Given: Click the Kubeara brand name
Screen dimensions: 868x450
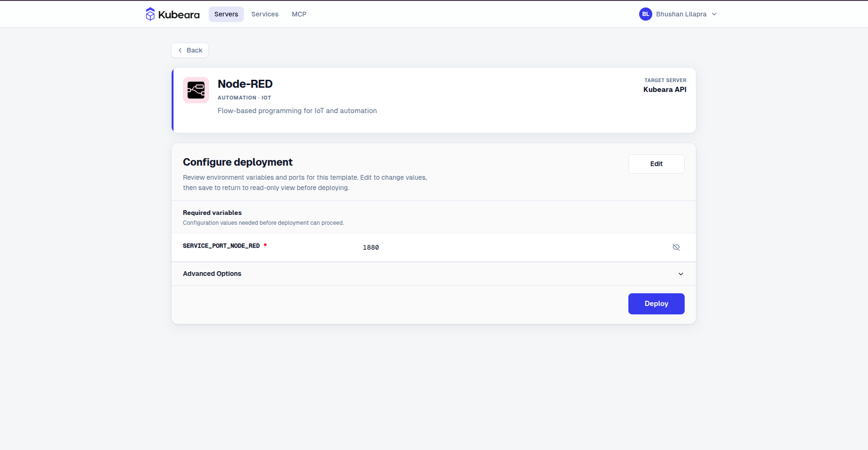Looking at the screenshot, I should click(x=179, y=15).
